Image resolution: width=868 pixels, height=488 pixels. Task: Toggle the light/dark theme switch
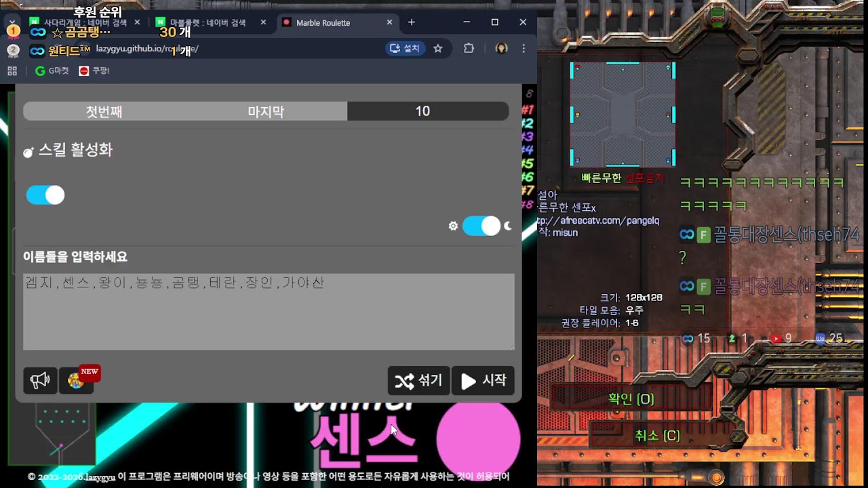481,226
